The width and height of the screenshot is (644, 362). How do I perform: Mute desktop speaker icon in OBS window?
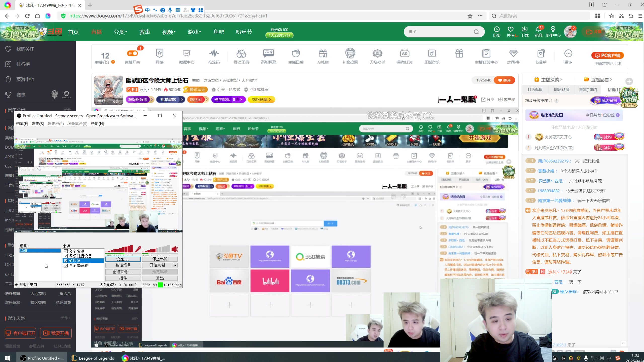175,249
